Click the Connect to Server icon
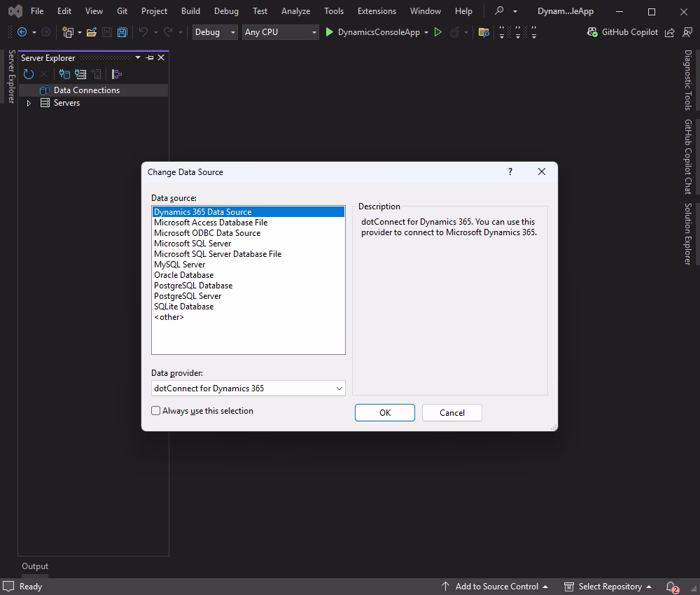Screen dimensions: 700x595 (80, 74)
